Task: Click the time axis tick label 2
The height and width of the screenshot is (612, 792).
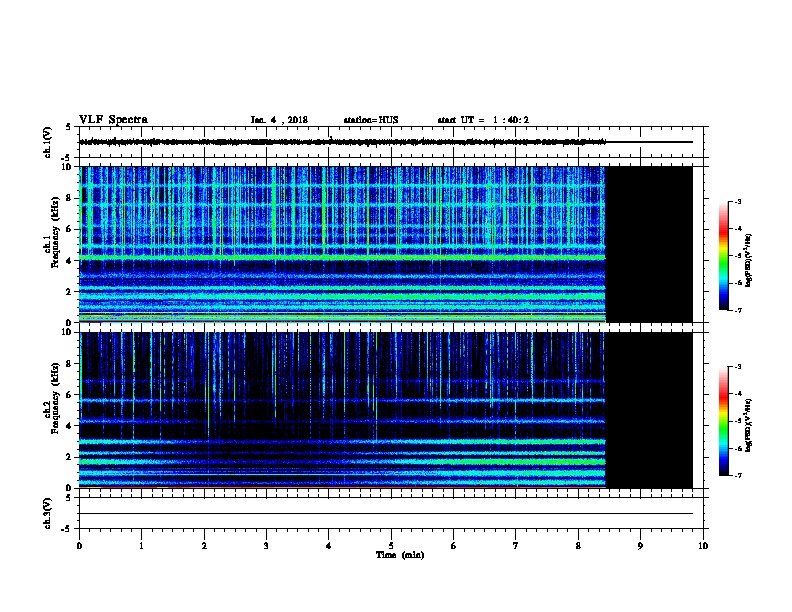Action: pyautogui.click(x=204, y=546)
